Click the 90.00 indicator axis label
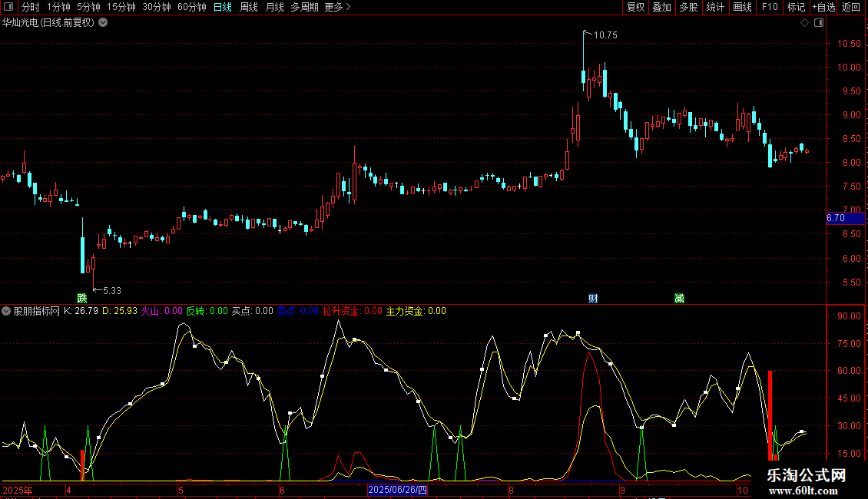Viewport: 868px width, 499px height. click(x=849, y=316)
